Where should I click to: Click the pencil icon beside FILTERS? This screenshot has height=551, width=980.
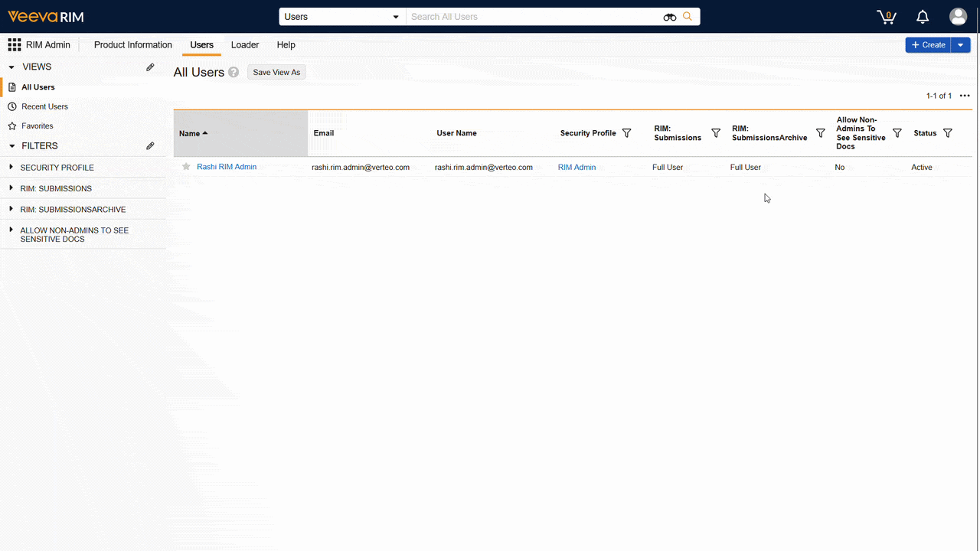pyautogui.click(x=150, y=145)
